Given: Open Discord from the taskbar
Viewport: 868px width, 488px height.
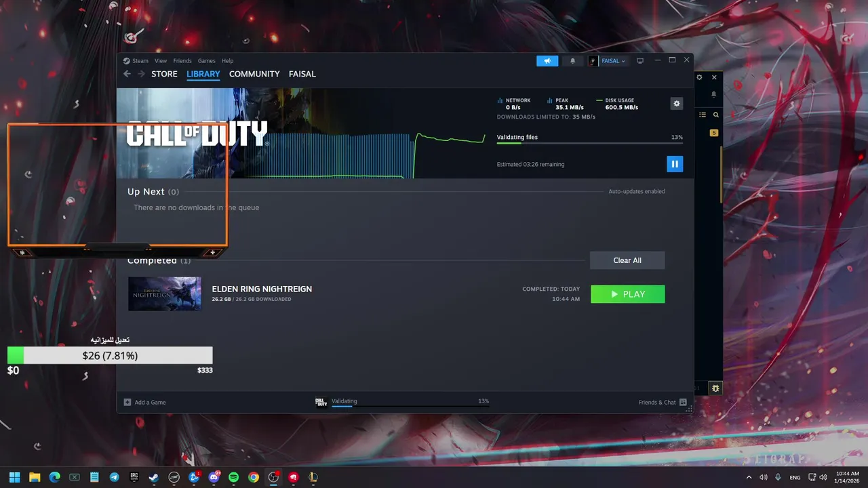Looking at the screenshot, I should point(214,477).
